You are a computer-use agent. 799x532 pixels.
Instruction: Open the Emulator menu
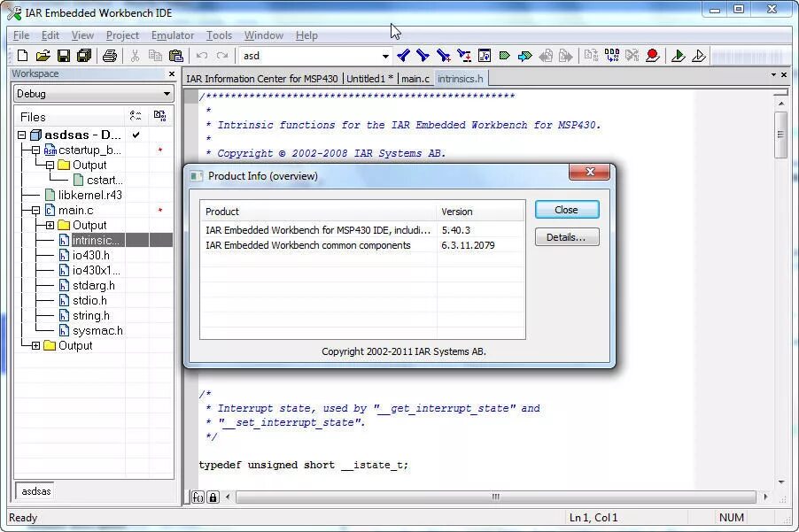click(x=173, y=35)
